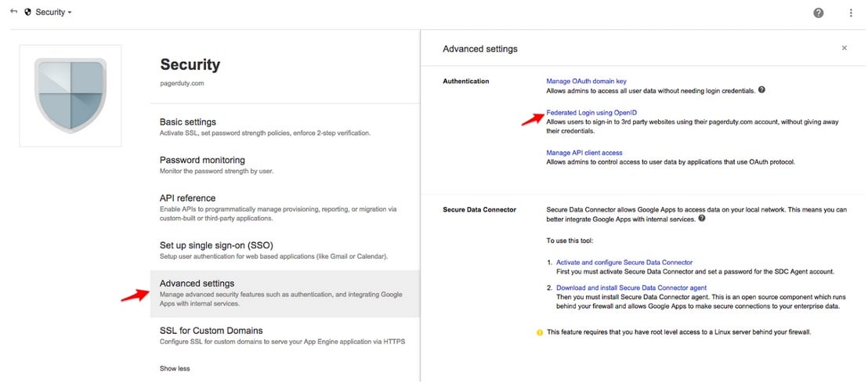
Task: Open Basic settings section
Action: (187, 122)
